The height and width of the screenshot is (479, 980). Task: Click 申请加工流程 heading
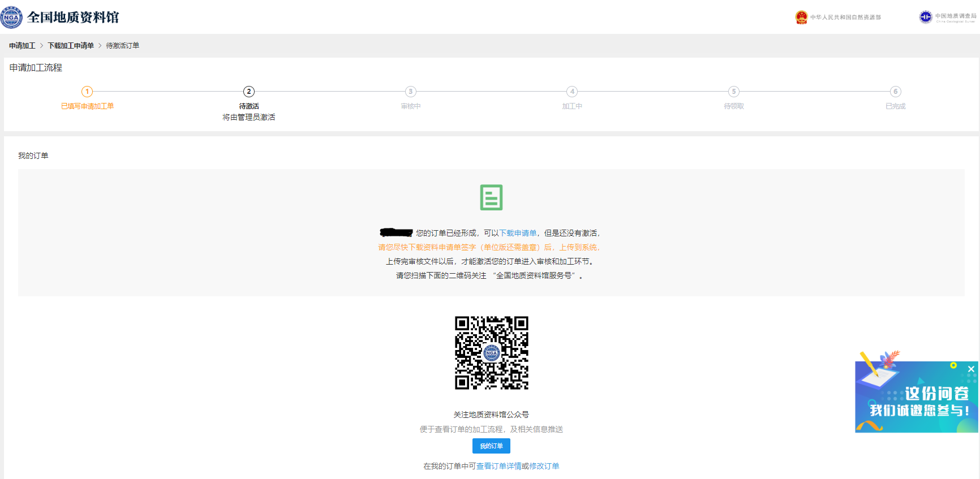point(36,67)
